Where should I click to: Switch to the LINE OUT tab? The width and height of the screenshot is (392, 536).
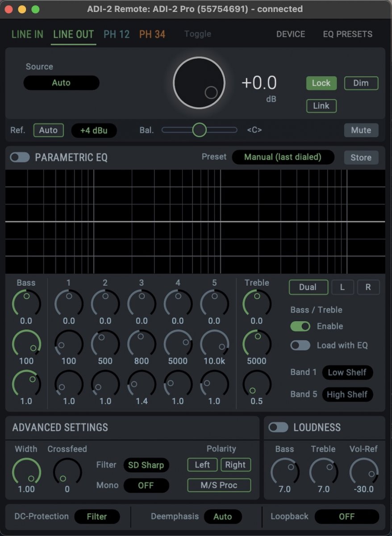click(x=74, y=34)
